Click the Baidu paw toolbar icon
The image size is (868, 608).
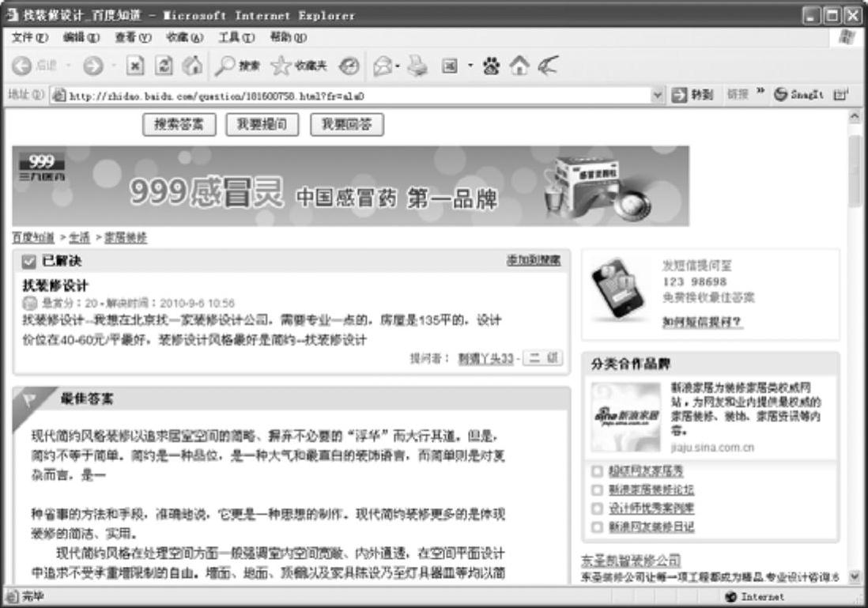click(491, 66)
